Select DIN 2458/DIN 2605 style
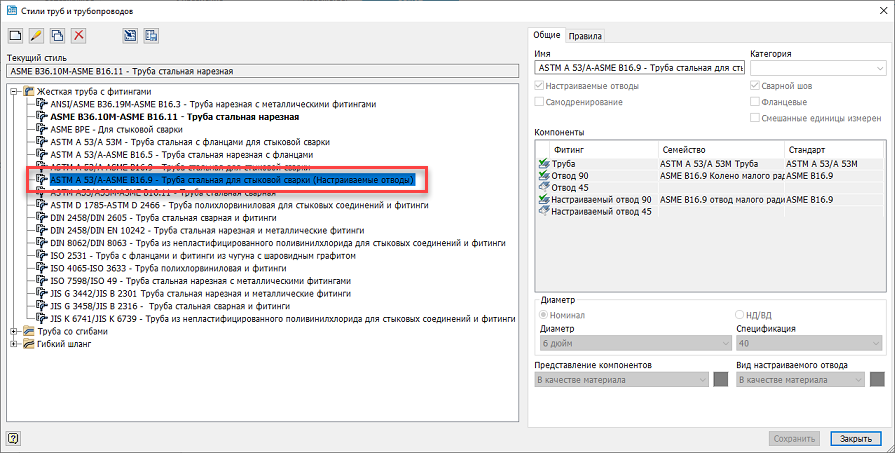895x453 pixels. 163,218
